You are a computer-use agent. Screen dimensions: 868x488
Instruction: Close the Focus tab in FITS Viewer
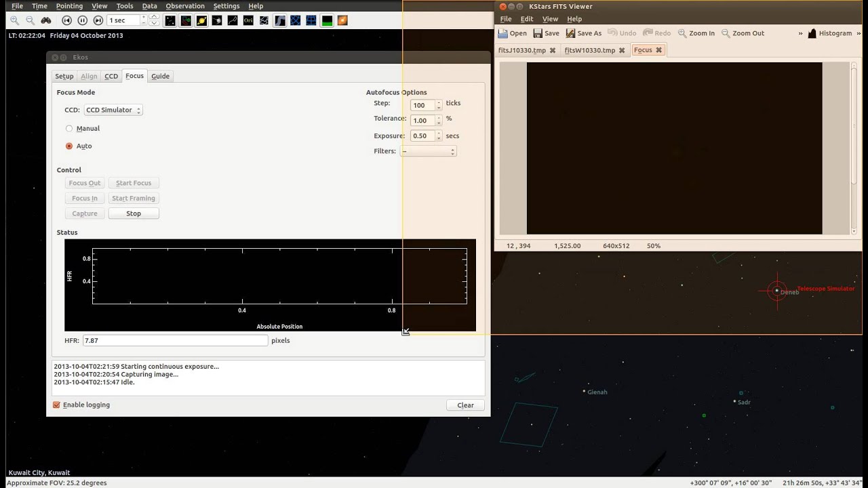[658, 50]
